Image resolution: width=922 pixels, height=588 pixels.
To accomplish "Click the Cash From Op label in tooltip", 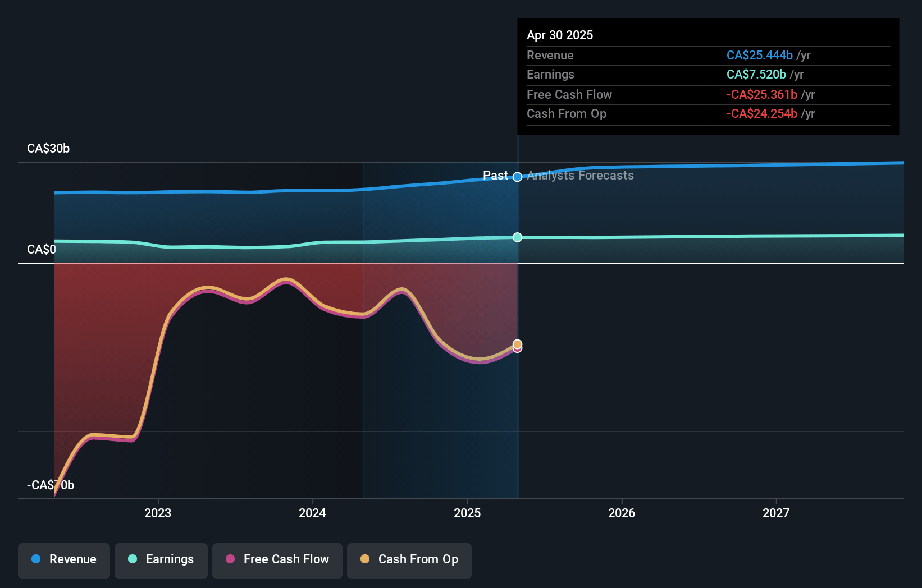I will (x=567, y=113).
